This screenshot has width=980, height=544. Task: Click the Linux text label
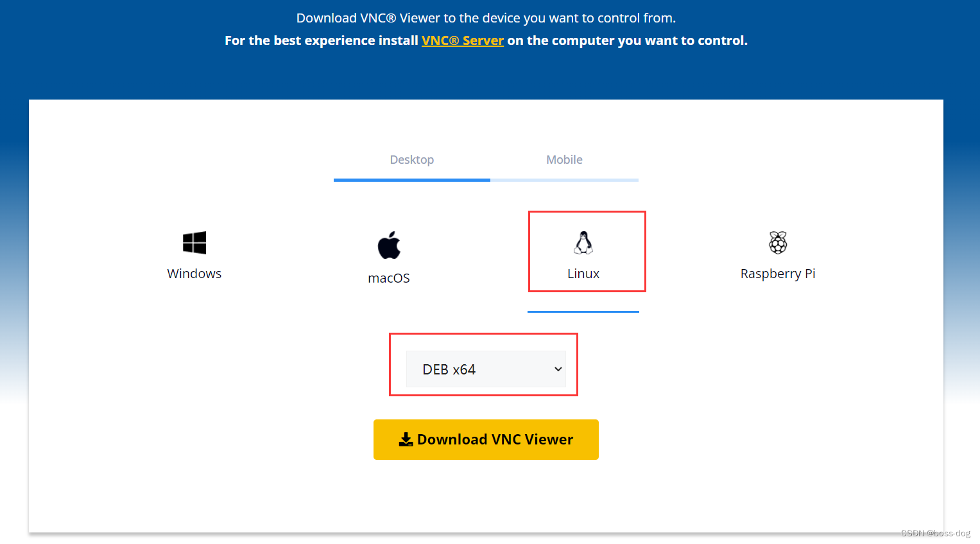(583, 274)
